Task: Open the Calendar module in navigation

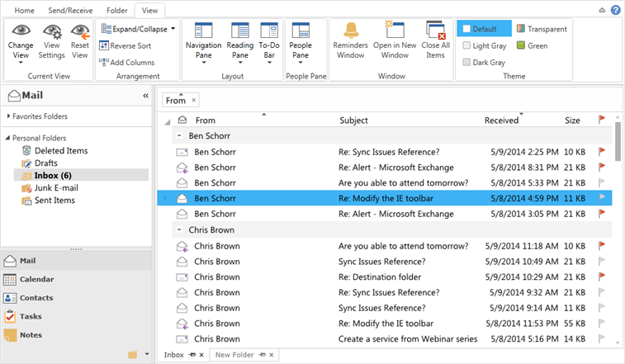Action: (x=36, y=279)
